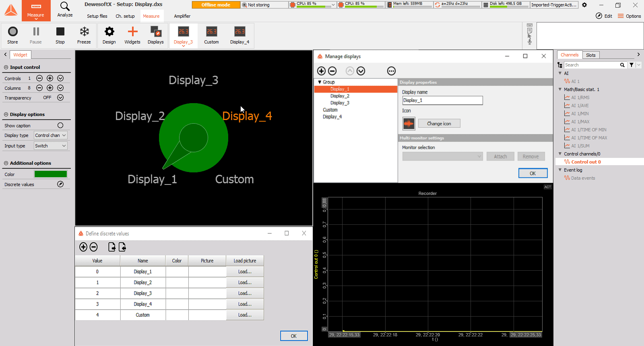The height and width of the screenshot is (346, 644).
Task: Add a display in Manage displays
Action: pos(321,71)
